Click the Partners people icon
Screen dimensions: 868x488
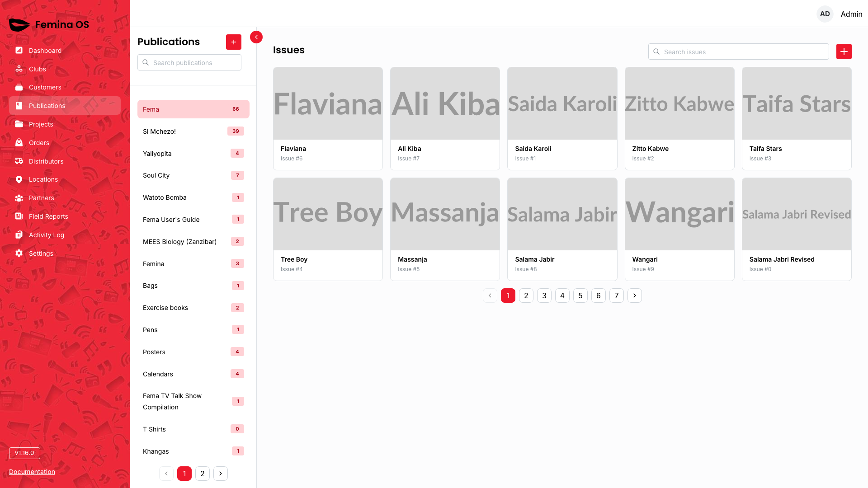click(19, 198)
